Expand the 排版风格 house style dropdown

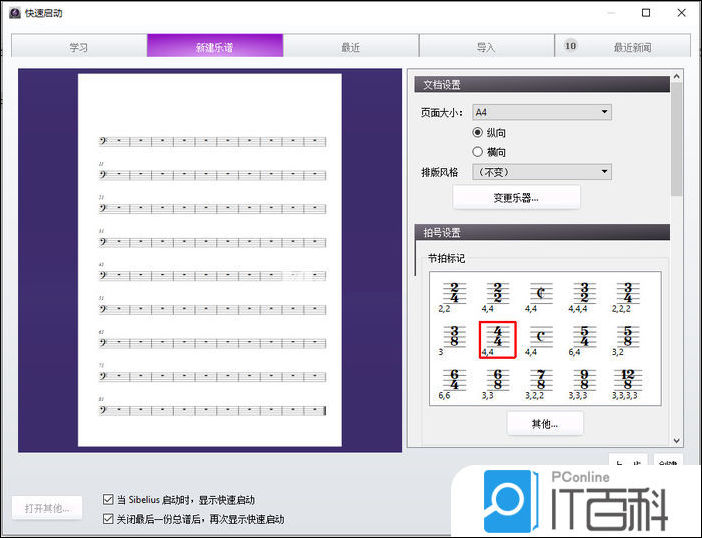click(x=541, y=172)
